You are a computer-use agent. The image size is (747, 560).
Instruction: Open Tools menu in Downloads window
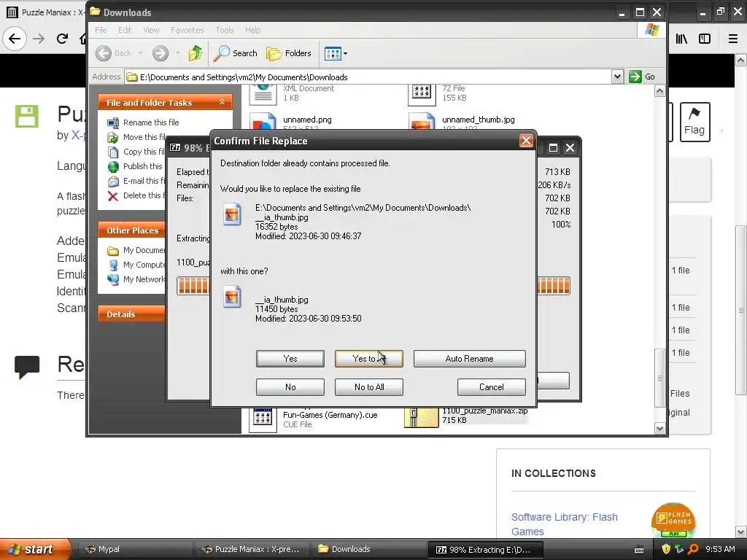[x=225, y=30]
